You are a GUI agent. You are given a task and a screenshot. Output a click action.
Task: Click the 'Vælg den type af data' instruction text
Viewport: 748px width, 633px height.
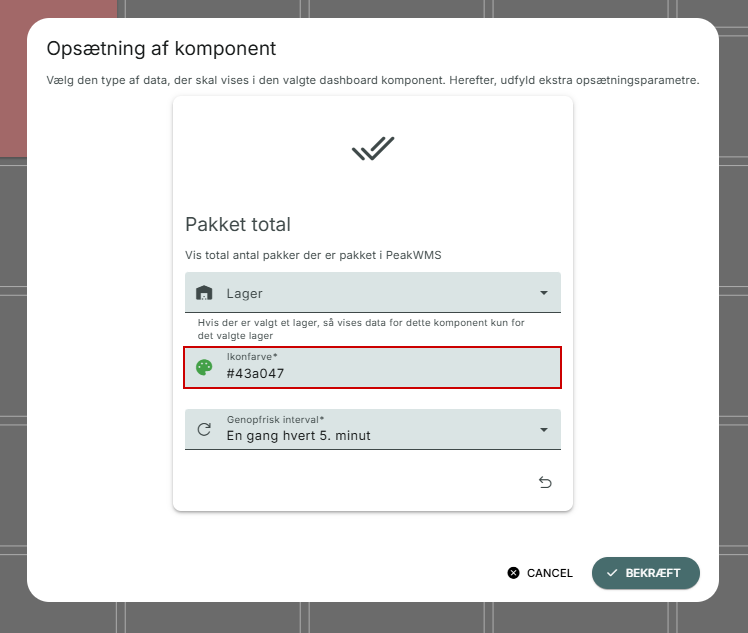click(x=372, y=80)
